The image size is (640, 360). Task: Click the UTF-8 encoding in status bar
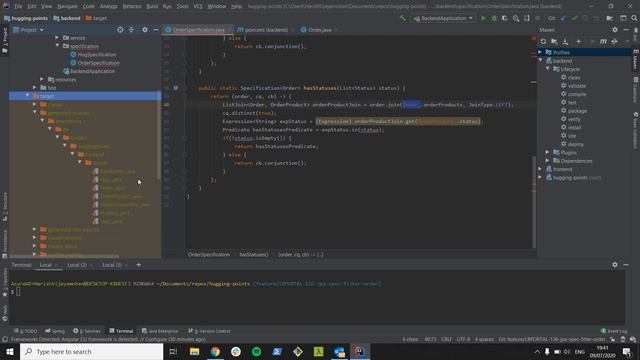click(x=463, y=340)
